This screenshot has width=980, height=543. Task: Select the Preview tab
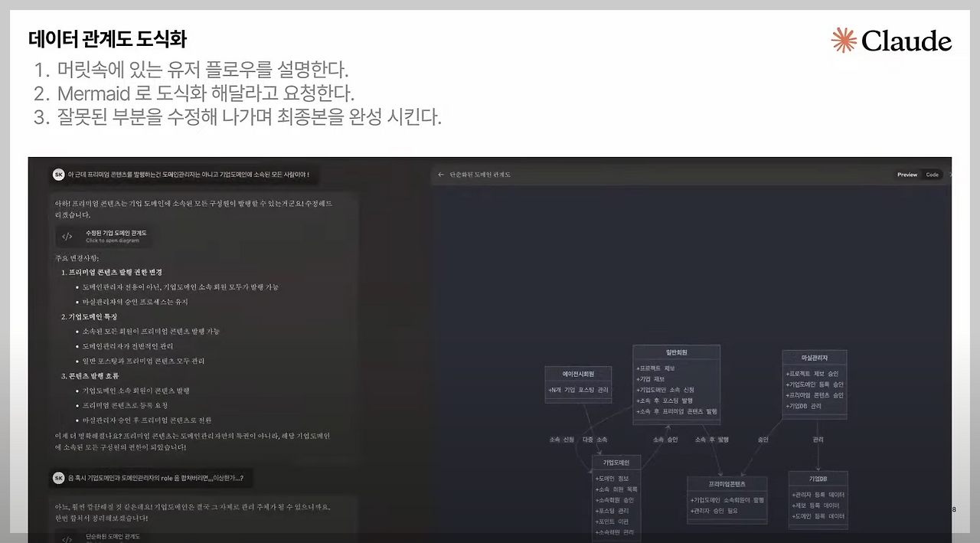tap(906, 175)
